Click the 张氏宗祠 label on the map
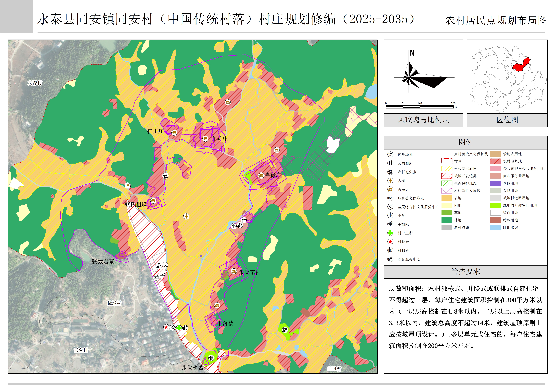554x392 pixels. (250, 272)
